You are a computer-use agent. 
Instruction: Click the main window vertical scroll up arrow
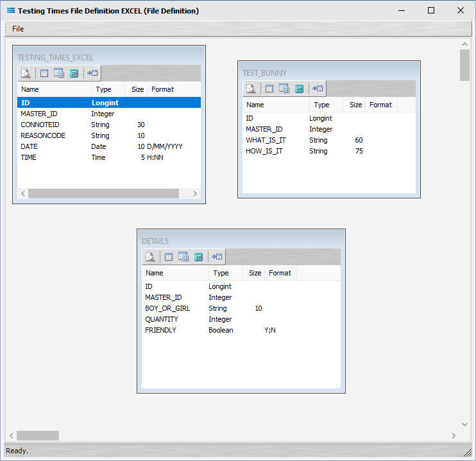coord(464,44)
